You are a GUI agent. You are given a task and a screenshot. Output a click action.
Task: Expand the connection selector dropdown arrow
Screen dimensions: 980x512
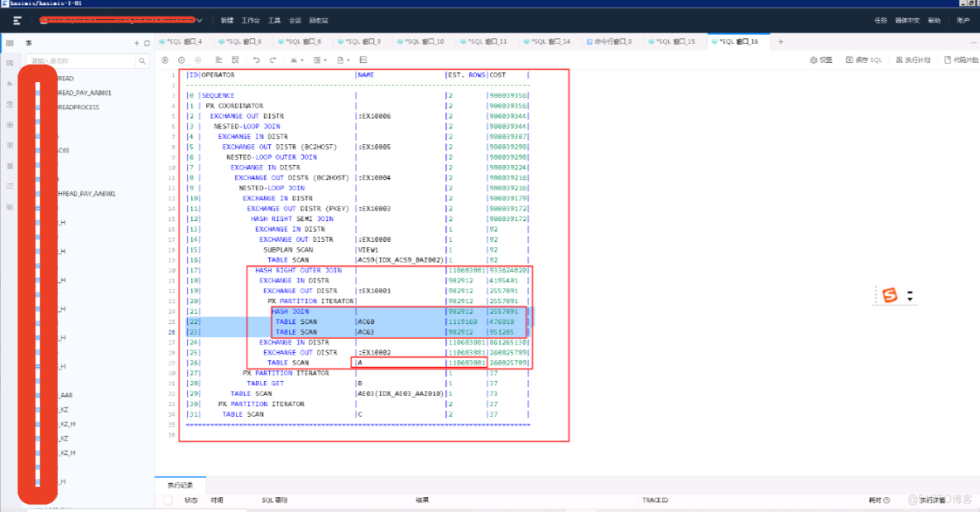(199, 18)
